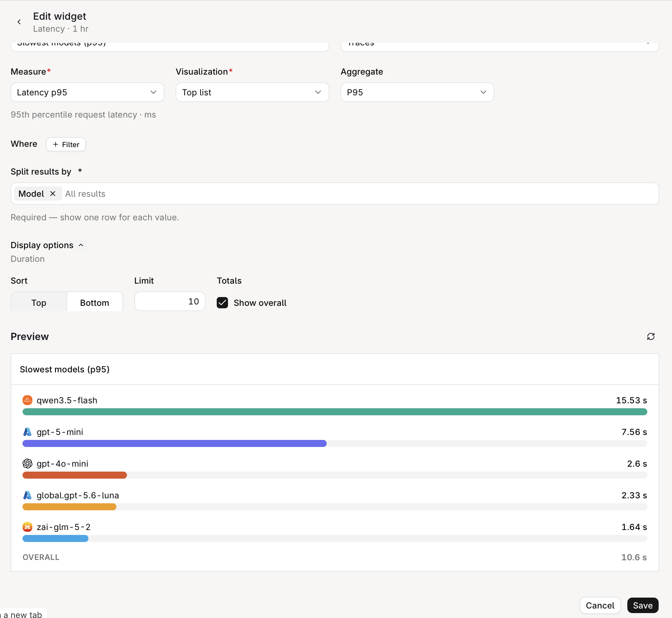Go back using the back arrow
This screenshot has height=618, width=672.
[x=19, y=22]
